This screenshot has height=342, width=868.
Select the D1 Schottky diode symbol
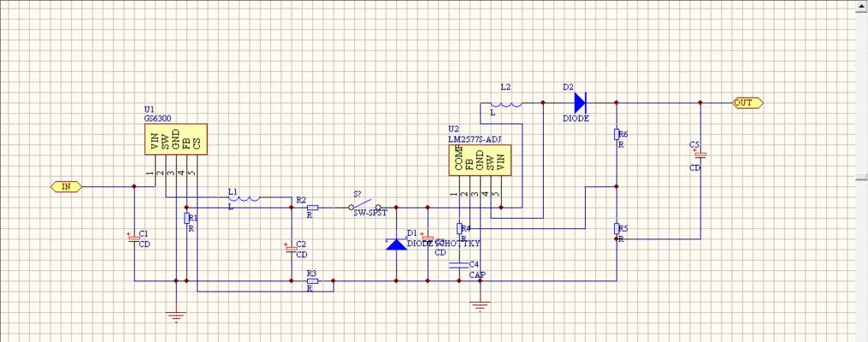(x=396, y=244)
